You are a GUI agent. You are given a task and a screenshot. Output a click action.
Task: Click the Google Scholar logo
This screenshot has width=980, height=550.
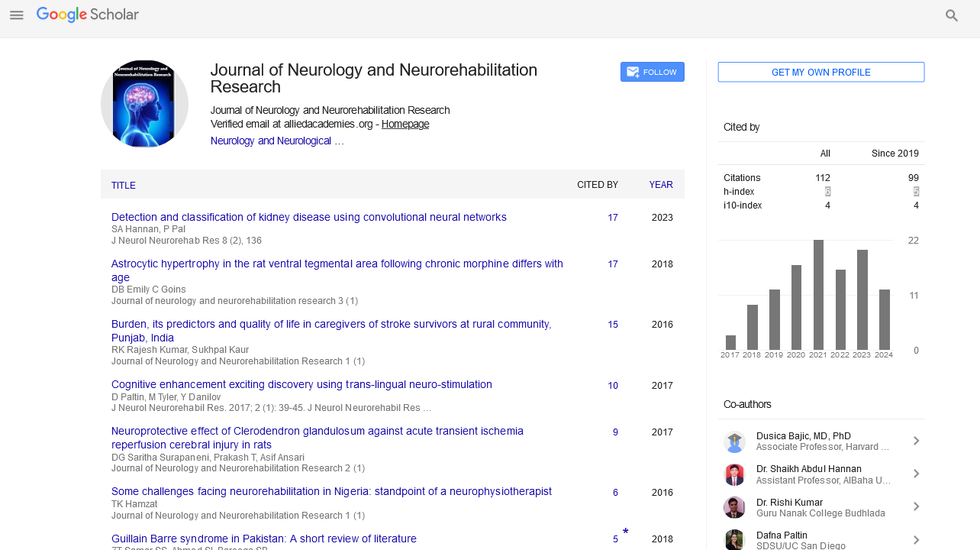pos(88,15)
